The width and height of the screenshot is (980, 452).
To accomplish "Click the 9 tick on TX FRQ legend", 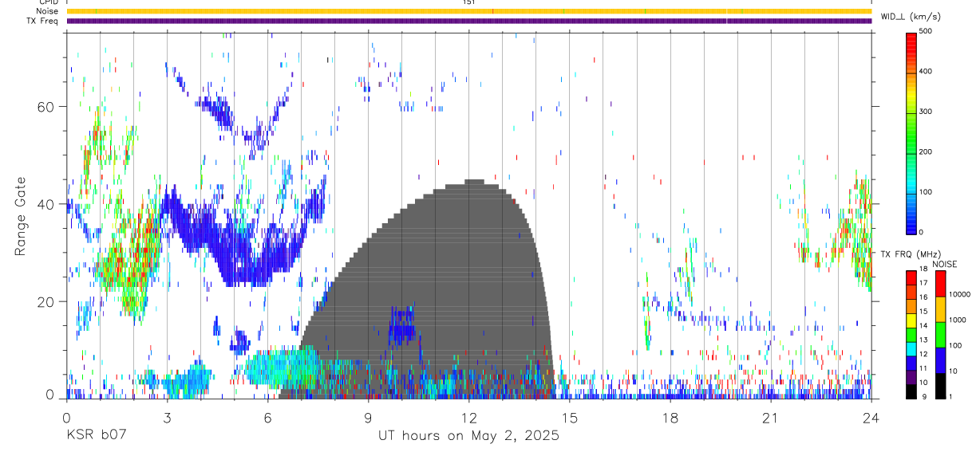I will (925, 396).
